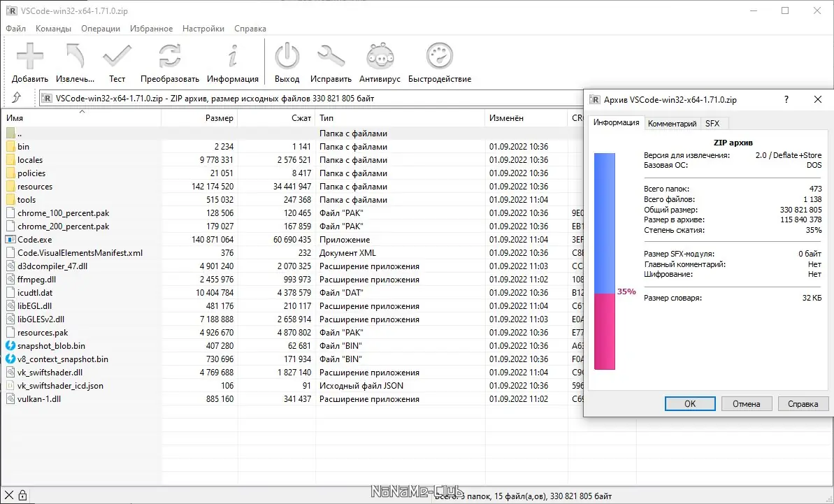
Task: Select the file name chrome_200_percent.pak
Action: coord(64,226)
